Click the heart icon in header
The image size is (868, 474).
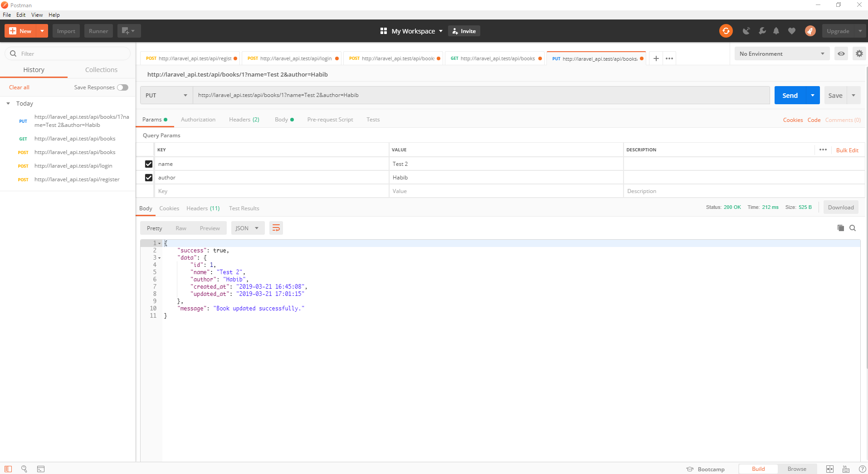(791, 31)
